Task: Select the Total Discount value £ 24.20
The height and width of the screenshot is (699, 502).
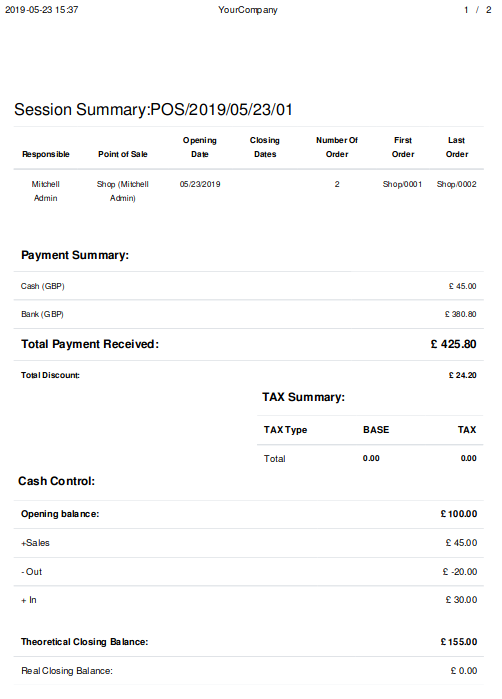Action: (462, 375)
